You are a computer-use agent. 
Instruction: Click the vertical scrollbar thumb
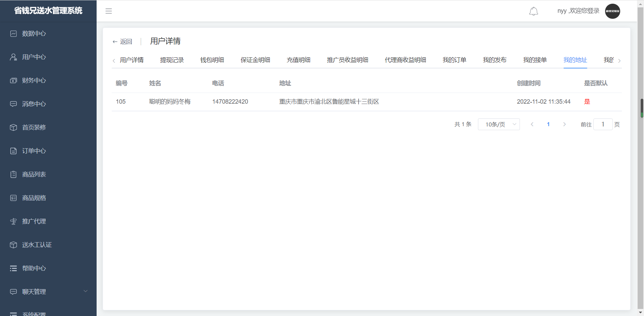[642, 108]
